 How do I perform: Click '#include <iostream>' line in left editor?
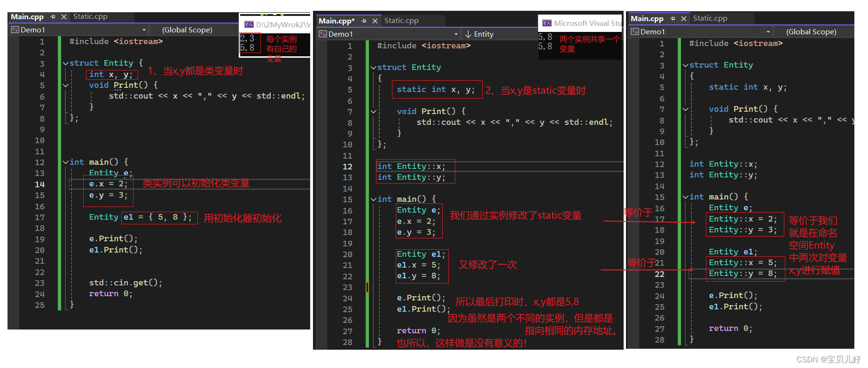pyautogui.click(x=116, y=41)
